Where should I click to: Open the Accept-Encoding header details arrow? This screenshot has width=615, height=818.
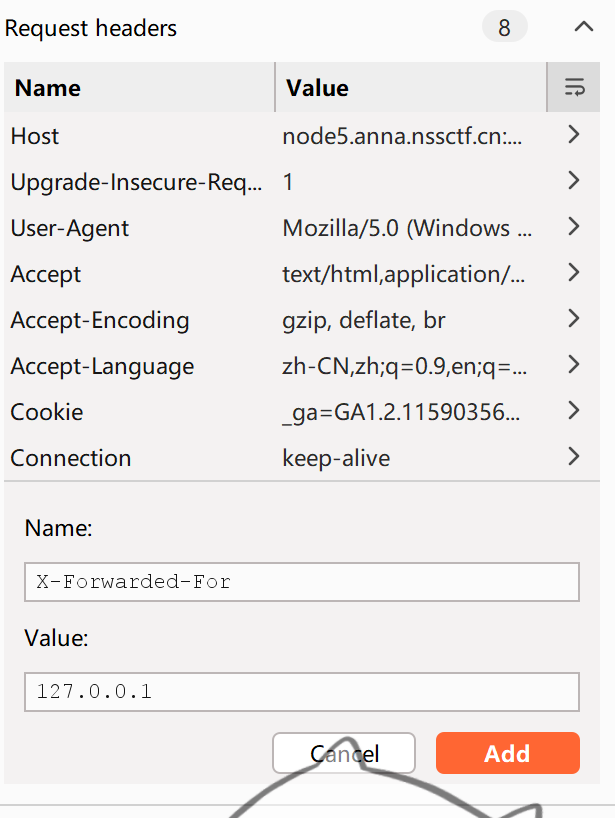573,319
